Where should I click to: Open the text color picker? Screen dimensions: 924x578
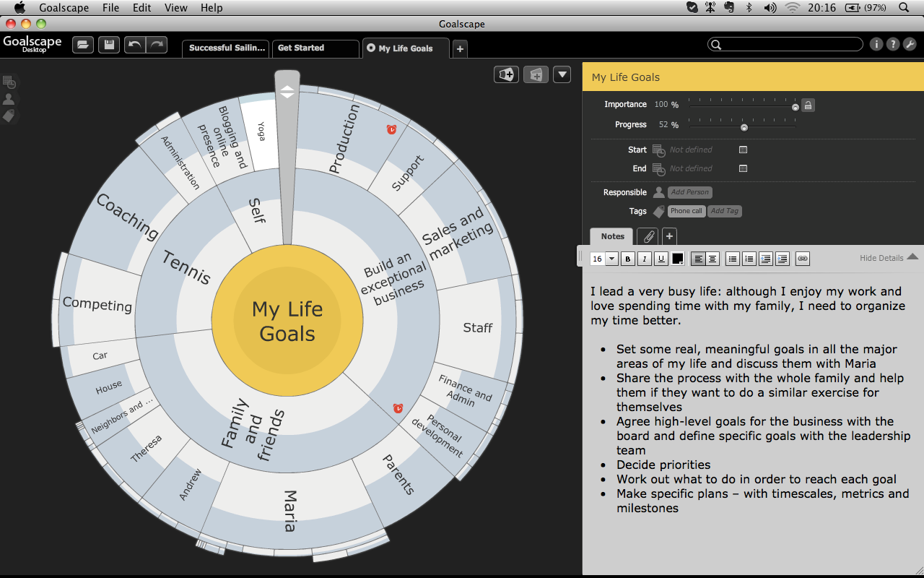click(x=678, y=259)
